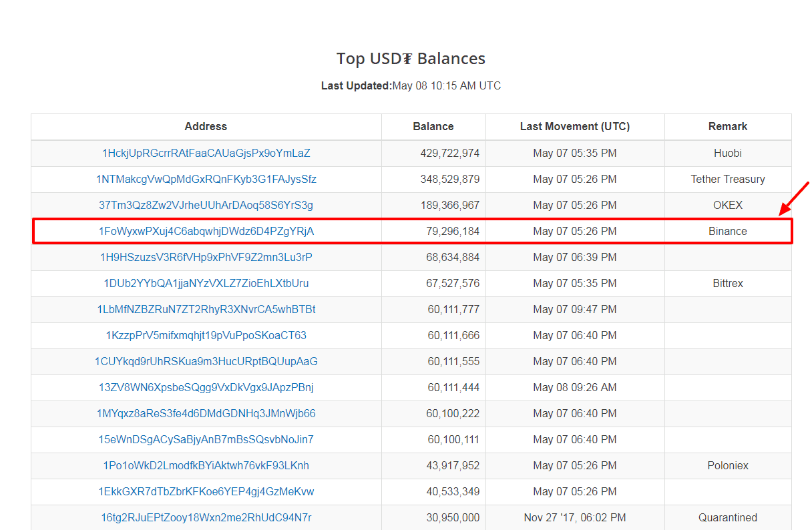Click the Bittrex remark cell
812x530 pixels.
[x=728, y=284]
